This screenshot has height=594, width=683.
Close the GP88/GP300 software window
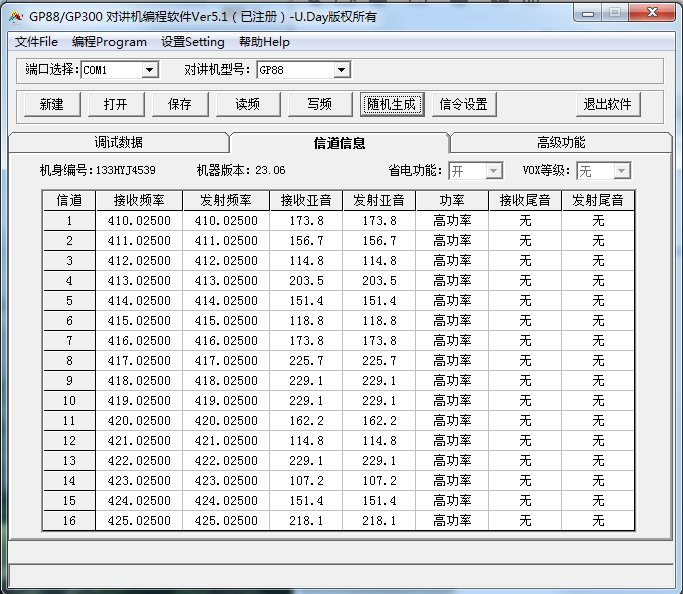coord(652,13)
